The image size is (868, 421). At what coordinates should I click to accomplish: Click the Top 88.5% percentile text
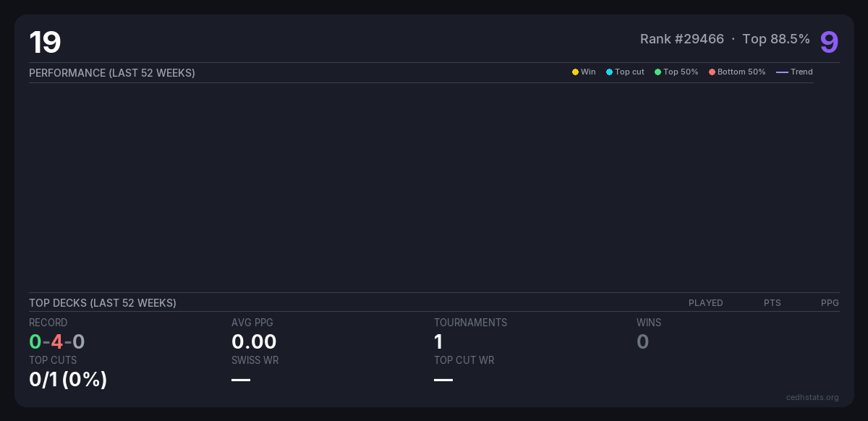[775, 39]
